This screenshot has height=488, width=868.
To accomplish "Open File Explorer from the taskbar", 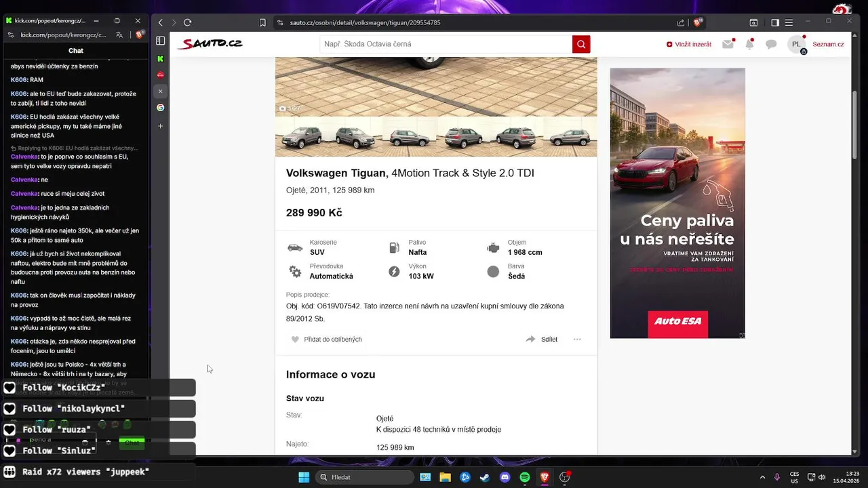I will (x=445, y=477).
